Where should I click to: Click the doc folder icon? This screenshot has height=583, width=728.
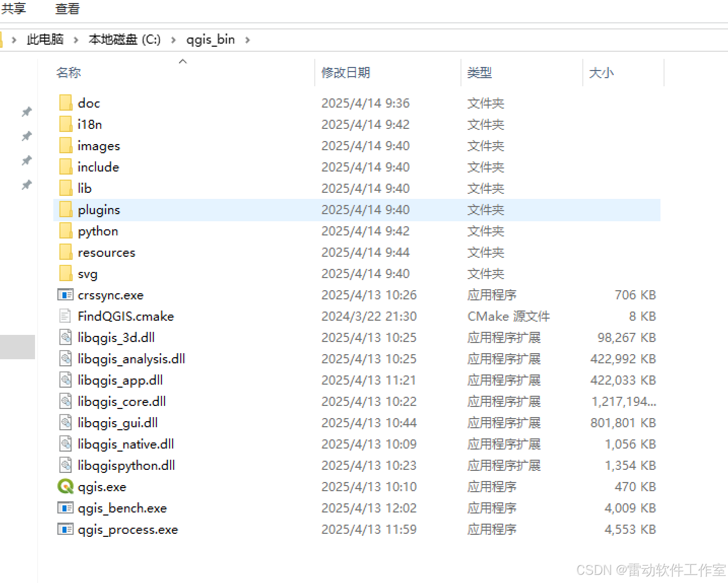pyautogui.click(x=65, y=102)
